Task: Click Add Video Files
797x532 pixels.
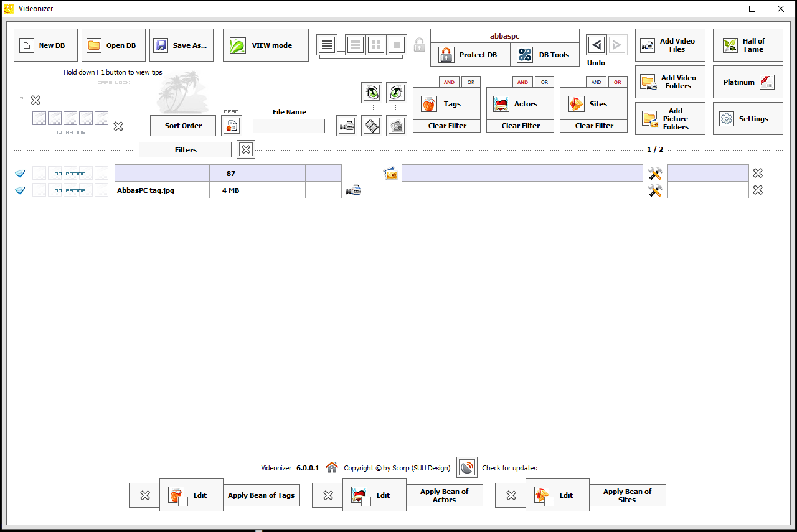Action: coord(670,45)
